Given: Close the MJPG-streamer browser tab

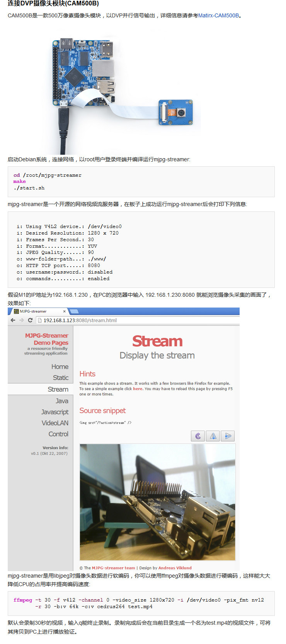Looking at the screenshot, I should [65, 311].
